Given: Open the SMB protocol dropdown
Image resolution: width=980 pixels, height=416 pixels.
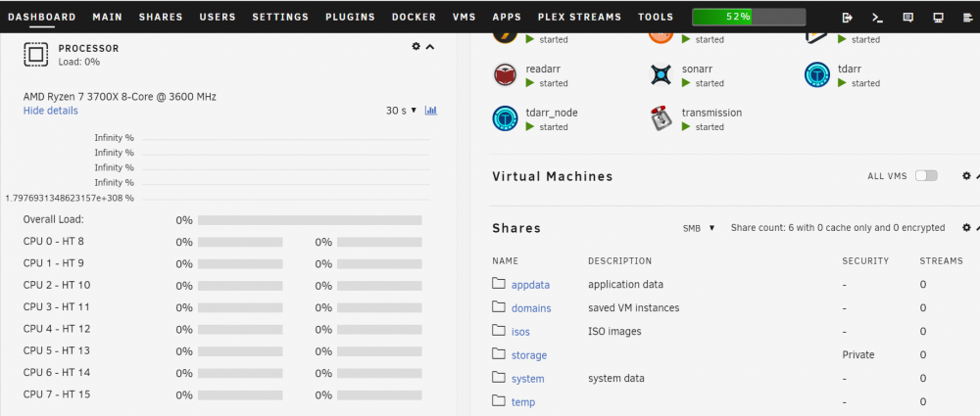Looking at the screenshot, I should point(699,228).
